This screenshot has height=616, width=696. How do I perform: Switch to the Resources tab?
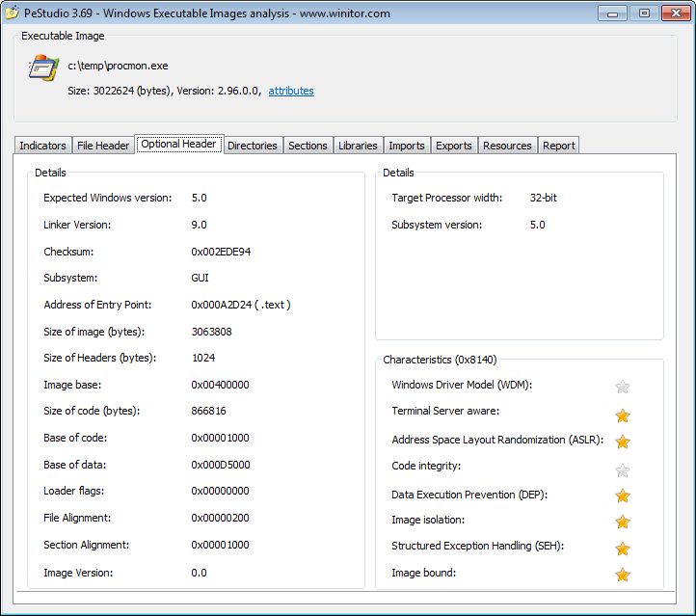point(507,146)
